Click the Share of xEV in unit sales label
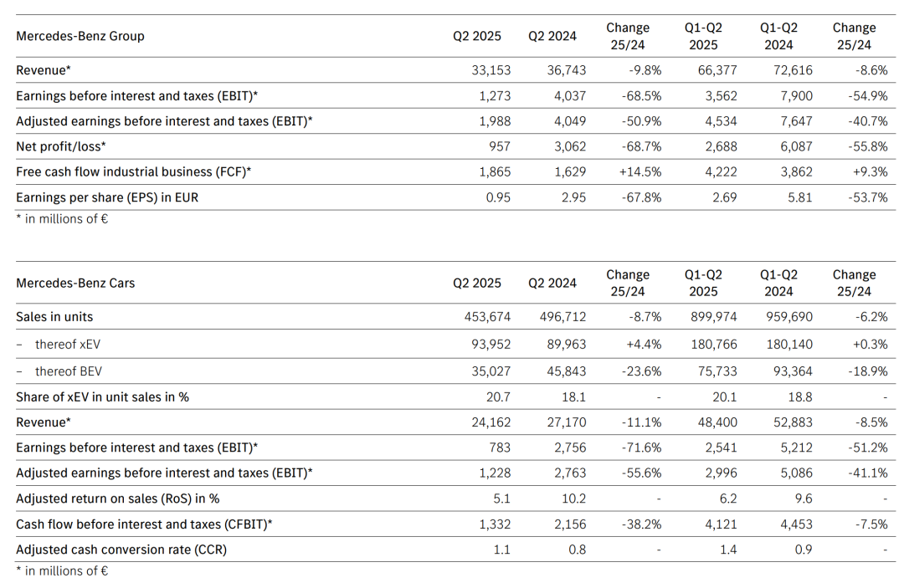The height and width of the screenshot is (588, 904). click(x=102, y=396)
